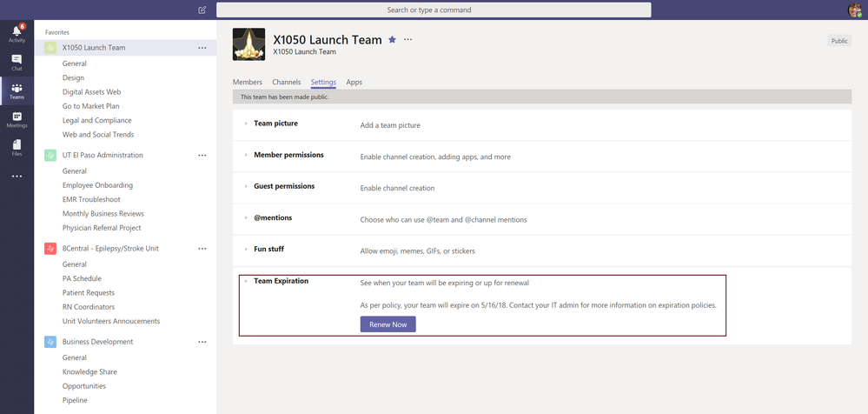Screen dimensions: 868x414
Task: Click the X1050 Launch Team list avatar
Action: (x=50, y=48)
